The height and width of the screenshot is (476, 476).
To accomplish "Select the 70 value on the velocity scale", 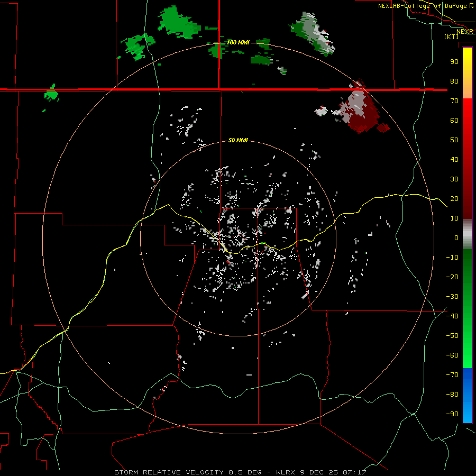I will coord(454,101).
